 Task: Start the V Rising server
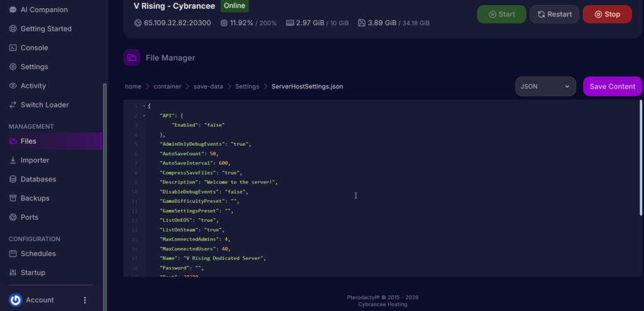coord(501,14)
